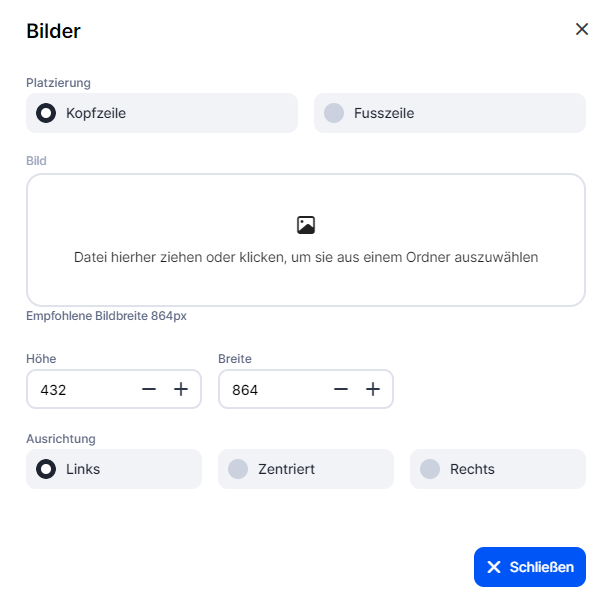Screen dimensions: 613x612
Task: Click the Zentriert radio circle
Action: coord(238,469)
